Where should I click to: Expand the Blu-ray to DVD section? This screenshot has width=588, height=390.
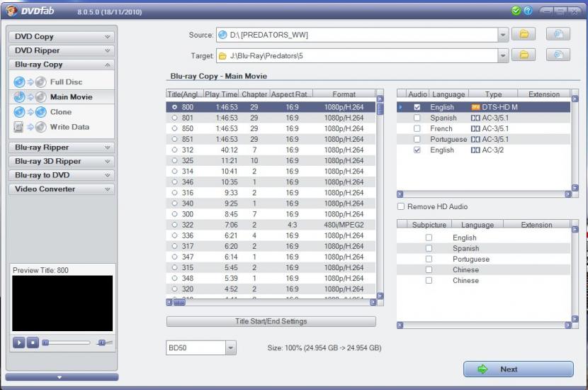click(62, 175)
